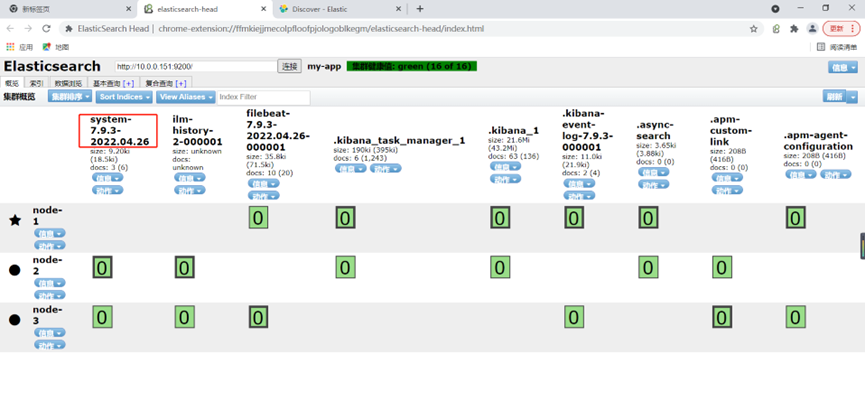Screen dimensions: 865x420
Task: Open info dropdown for .kibana_1 index
Action: pos(505,166)
